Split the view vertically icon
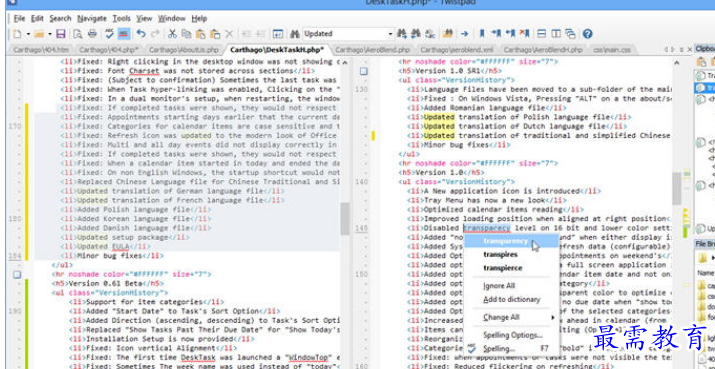The height and width of the screenshot is (369, 715). (556, 34)
